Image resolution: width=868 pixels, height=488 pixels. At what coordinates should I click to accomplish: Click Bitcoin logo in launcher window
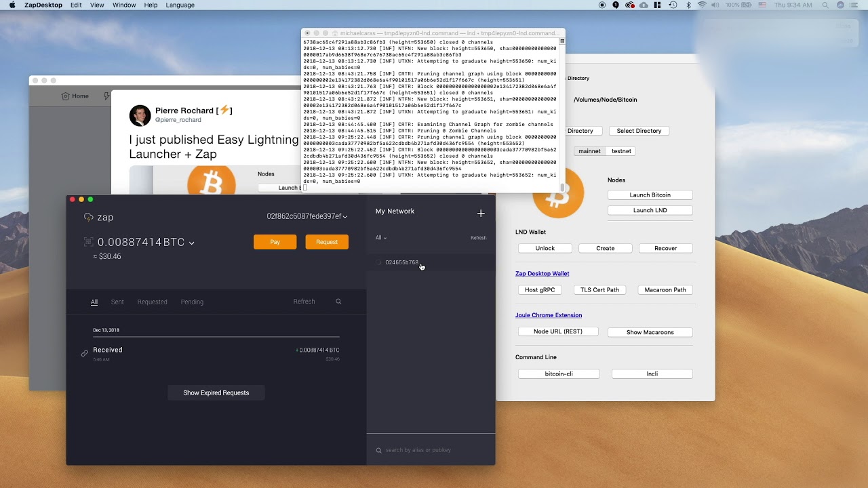pos(559,195)
